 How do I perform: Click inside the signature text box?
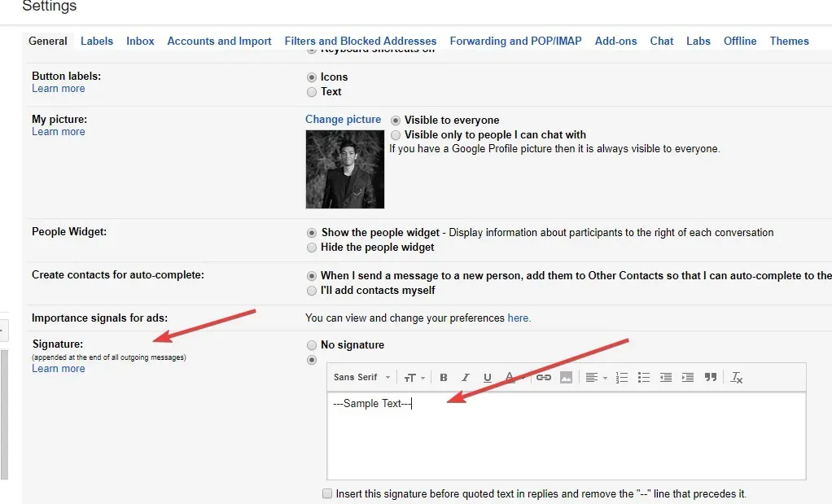tap(566, 436)
